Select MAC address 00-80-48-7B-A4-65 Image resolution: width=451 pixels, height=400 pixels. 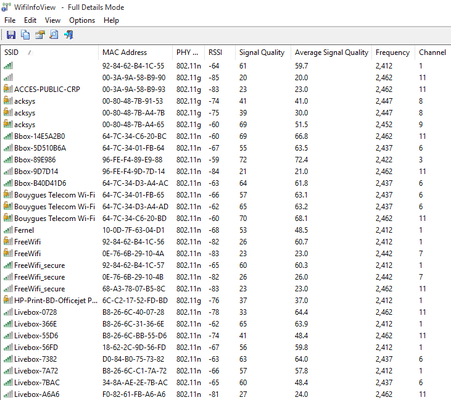point(133,124)
